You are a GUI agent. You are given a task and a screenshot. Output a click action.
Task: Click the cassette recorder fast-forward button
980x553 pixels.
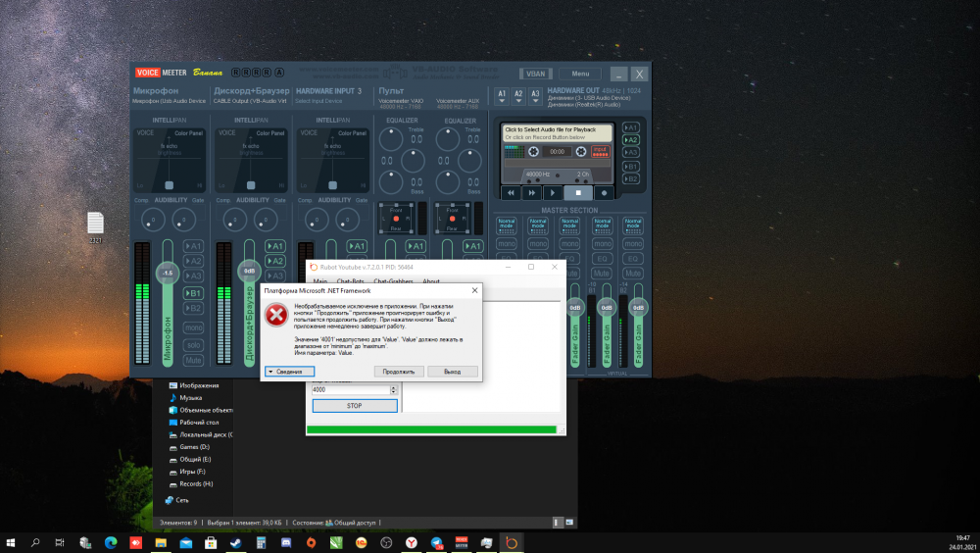coord(533,193)
